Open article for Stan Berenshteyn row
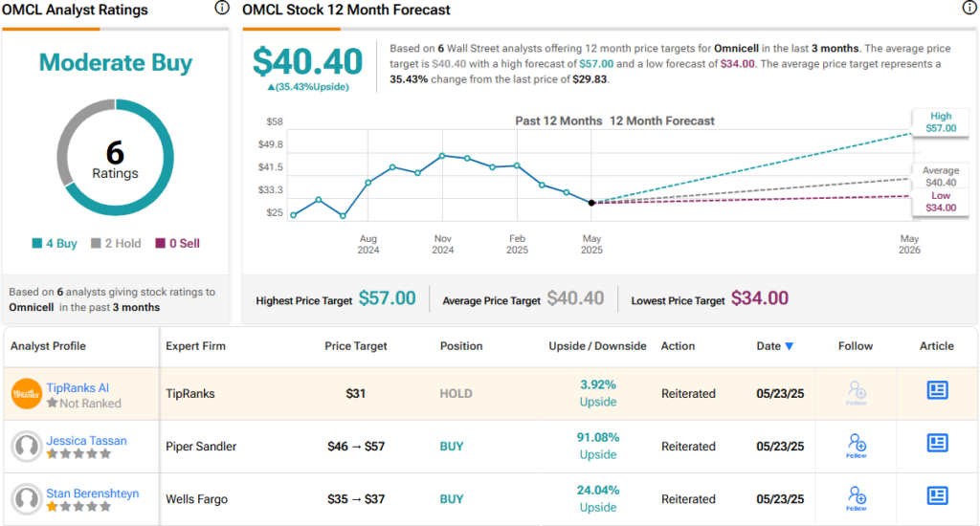Image resolution: width=980 pixels, height=526 pixels. (937, 496)
